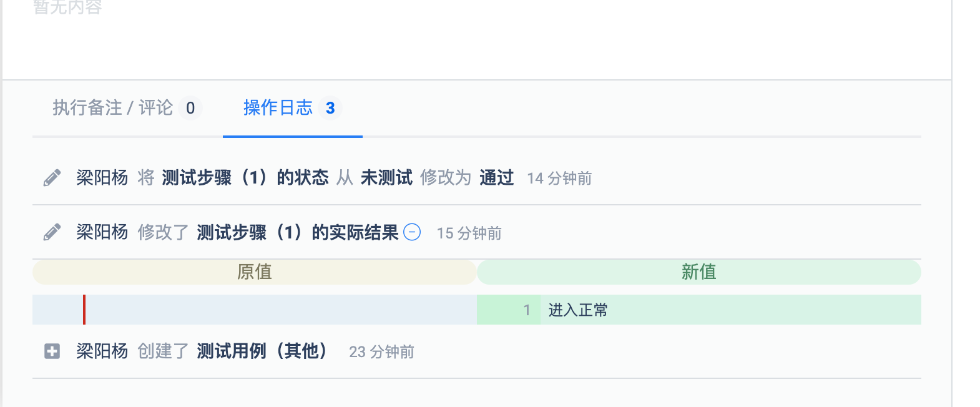Click the 23 分钟前 timestamp
Viewport: 980px width, 407px height.
point(381,352)
